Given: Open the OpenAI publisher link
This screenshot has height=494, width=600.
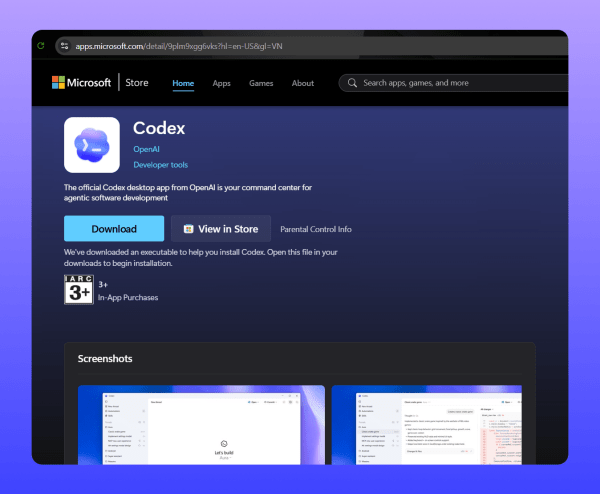Looking at the screenshot, I should [146, 149].
